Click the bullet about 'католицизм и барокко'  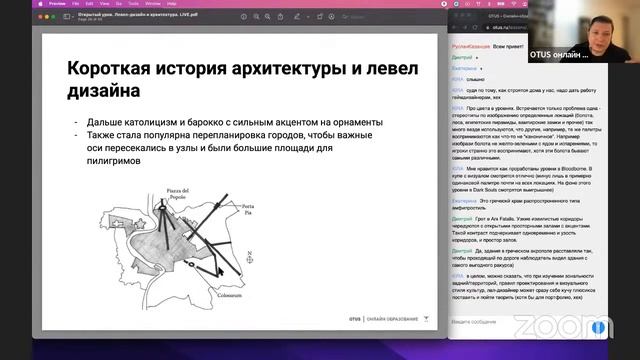tap(235, 122)
